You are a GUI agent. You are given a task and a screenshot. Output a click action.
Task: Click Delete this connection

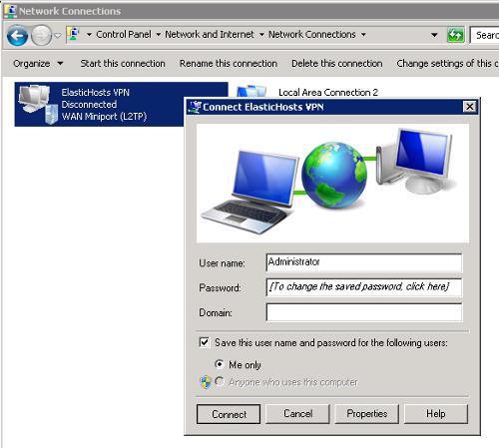pos(336,63)
